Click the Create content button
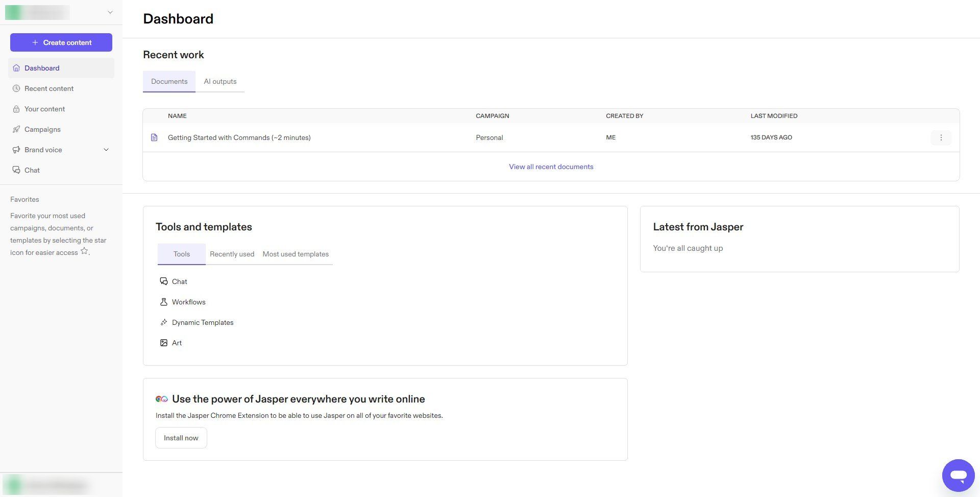This screenshot has height=497, width=980. [61, 42]
